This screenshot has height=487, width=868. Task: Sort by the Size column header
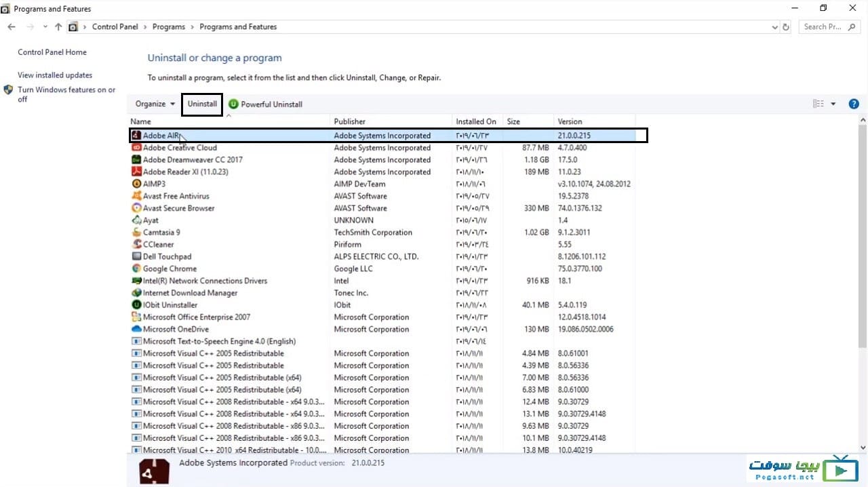pyautogui.click(x=528, y=121)
